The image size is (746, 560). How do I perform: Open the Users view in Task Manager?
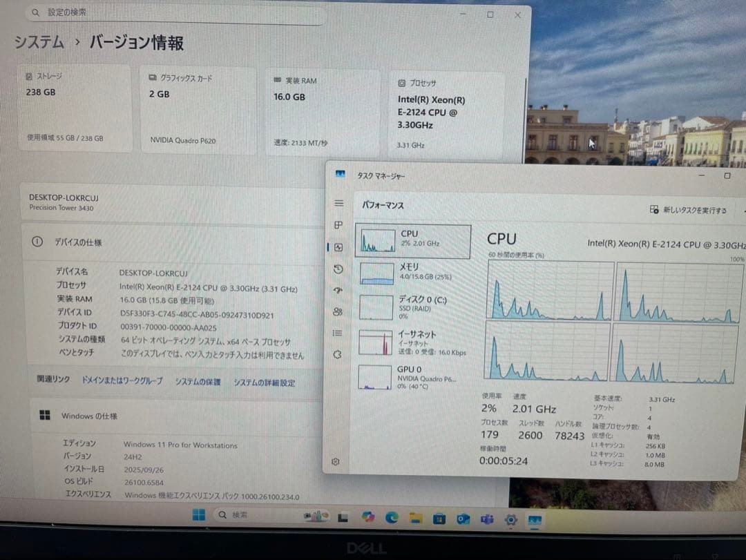pos(338,312)
